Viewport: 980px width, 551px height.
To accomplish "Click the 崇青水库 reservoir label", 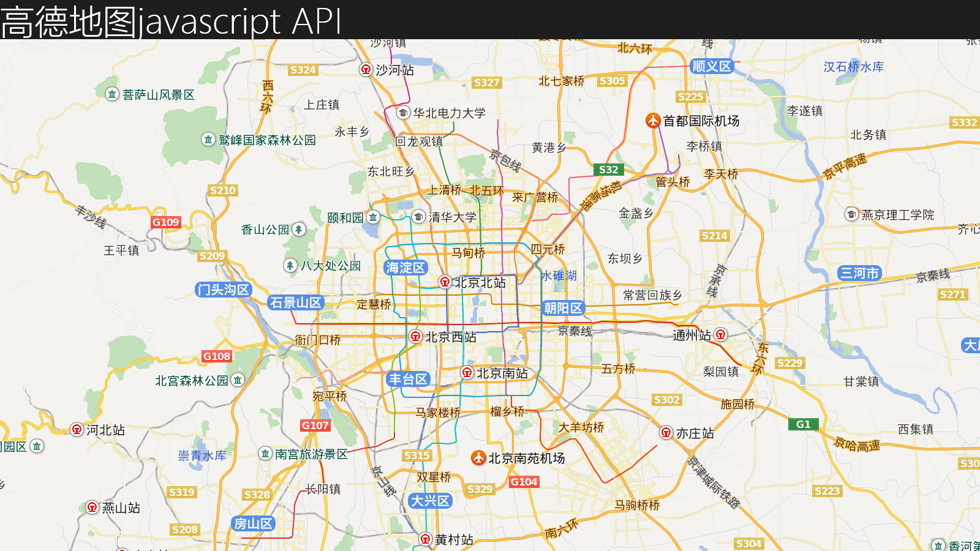I will coord(202,455).
